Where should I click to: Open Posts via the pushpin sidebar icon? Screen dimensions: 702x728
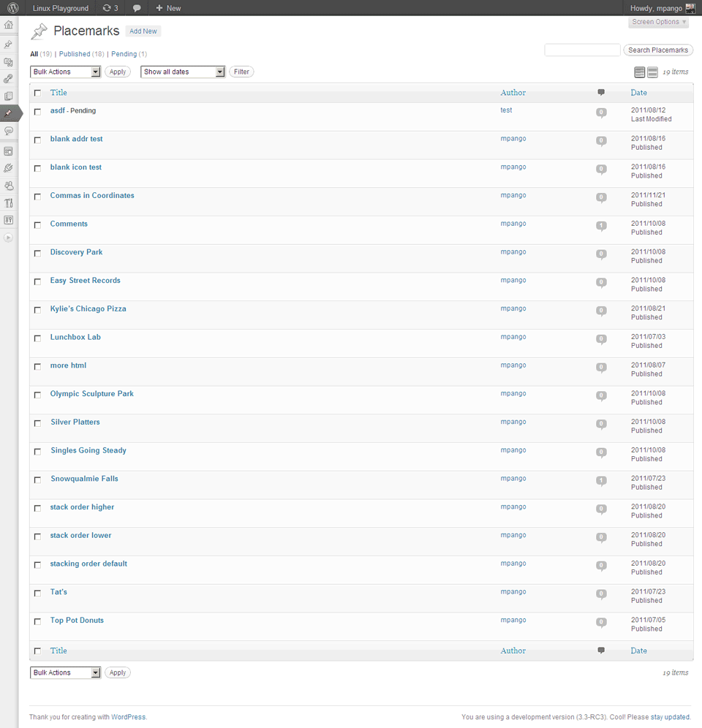click(8, 45)
